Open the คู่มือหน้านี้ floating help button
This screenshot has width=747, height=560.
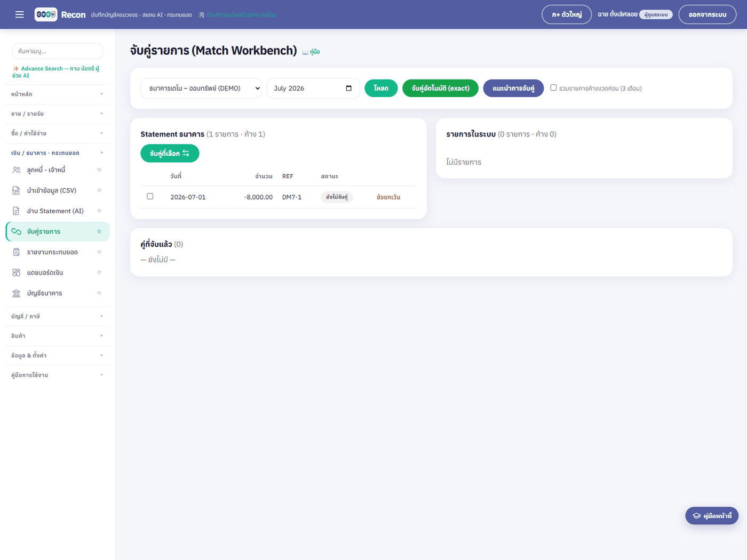pyautogui.click(x=712, y=516)
